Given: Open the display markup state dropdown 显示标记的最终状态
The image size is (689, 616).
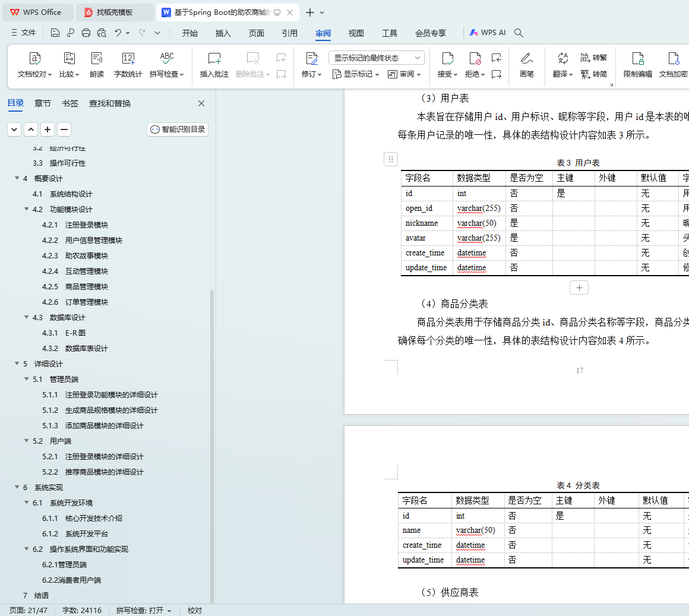Looking at the screenshot, I should point(377,58).
